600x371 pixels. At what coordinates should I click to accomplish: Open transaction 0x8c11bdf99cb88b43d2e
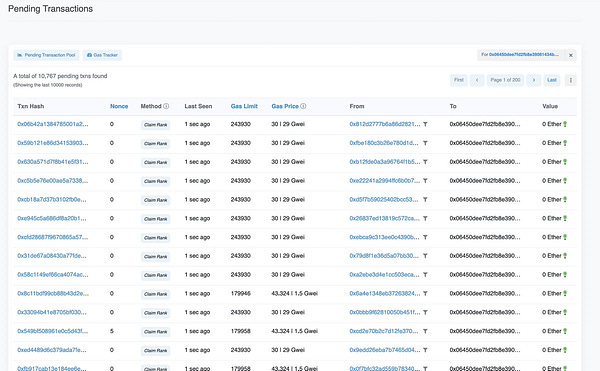tap(53, 294)
